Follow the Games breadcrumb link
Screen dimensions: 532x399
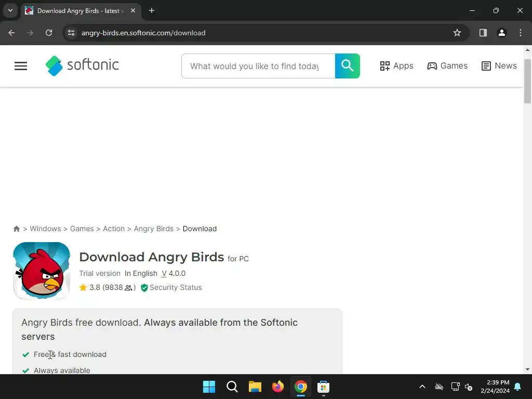click(82, 229)
